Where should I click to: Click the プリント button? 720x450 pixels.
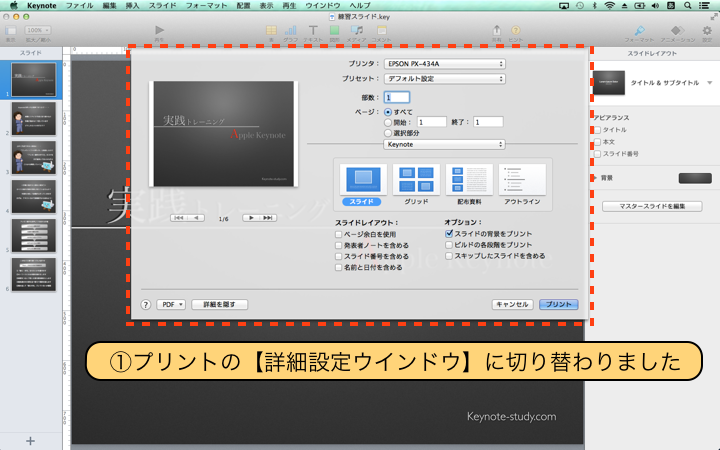click(558, 304)
